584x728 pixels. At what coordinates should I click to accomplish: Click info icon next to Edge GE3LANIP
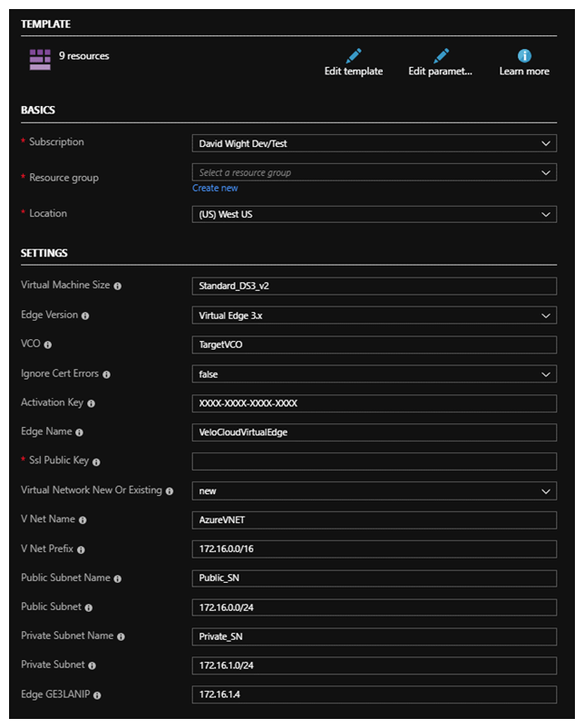(96, 695)
